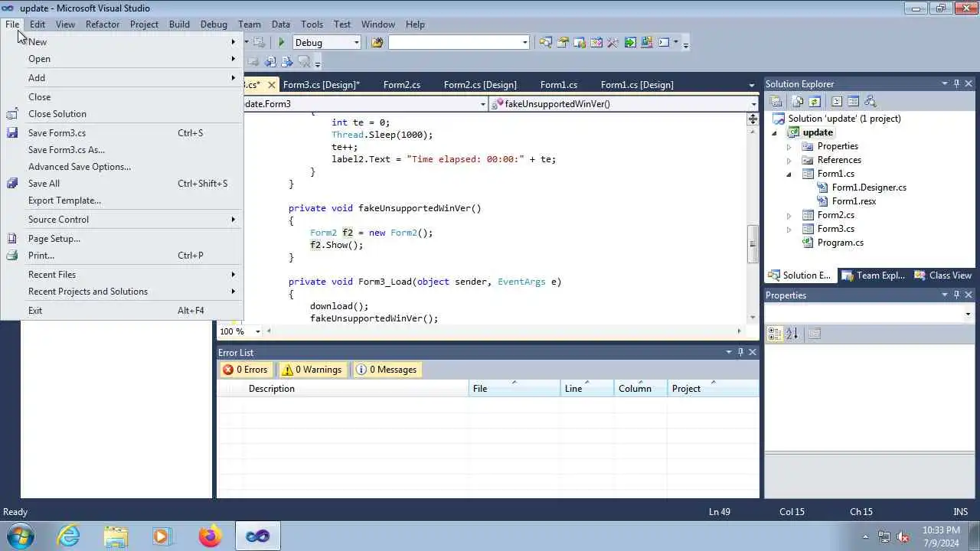Select Export Template menu entry
Viewport: 980px width, 551px height.
122,201
